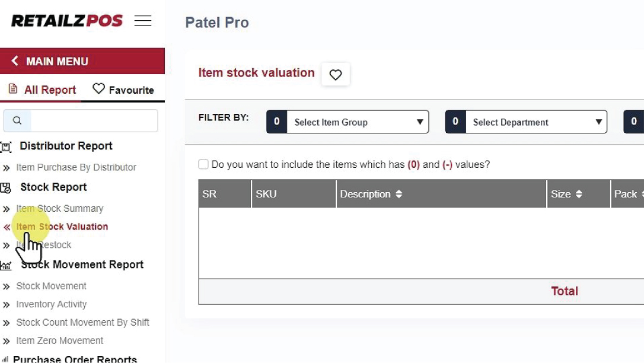Click the Distributor Report section icon
This screenshot has height=363, width=644.
[6, 147]
